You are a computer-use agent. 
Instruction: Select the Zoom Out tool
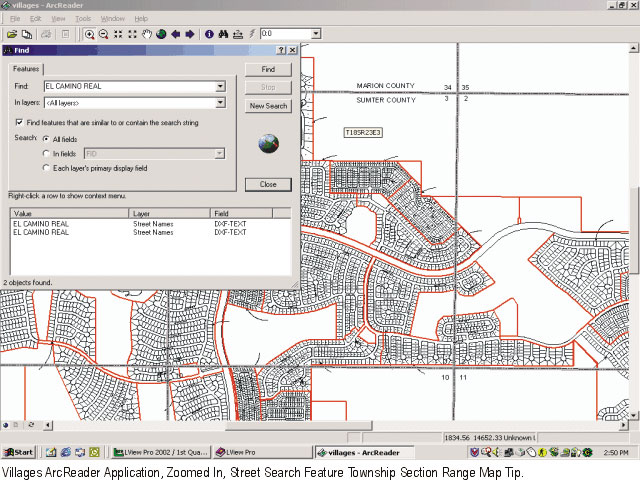[103, 34]
